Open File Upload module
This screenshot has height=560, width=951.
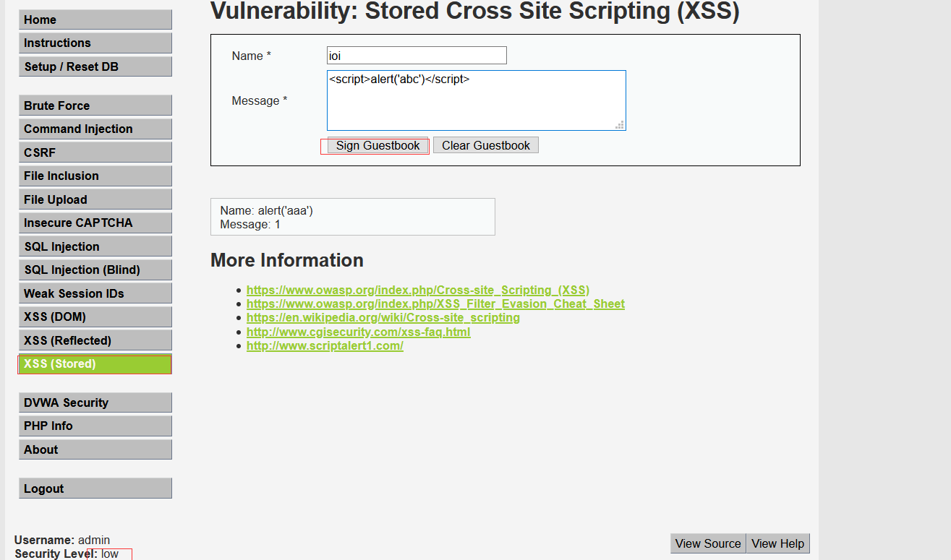coord(95,199)
